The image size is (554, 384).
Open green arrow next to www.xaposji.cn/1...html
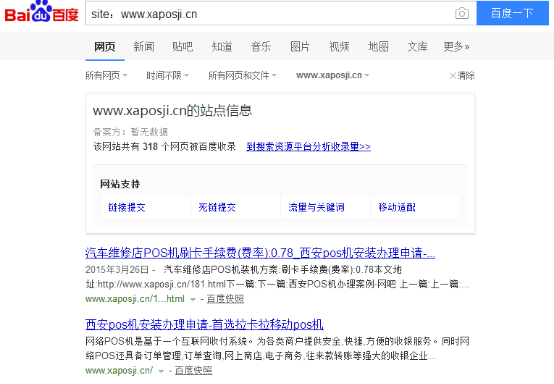193,300
